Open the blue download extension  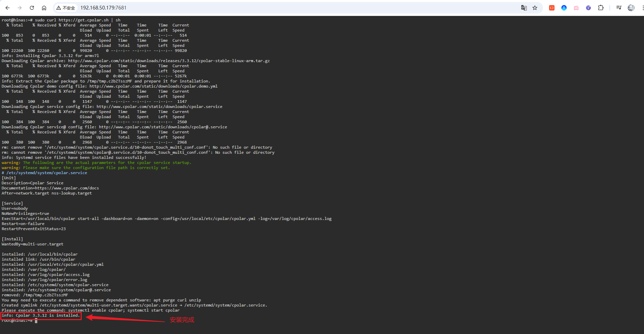[x=564, y=8]
